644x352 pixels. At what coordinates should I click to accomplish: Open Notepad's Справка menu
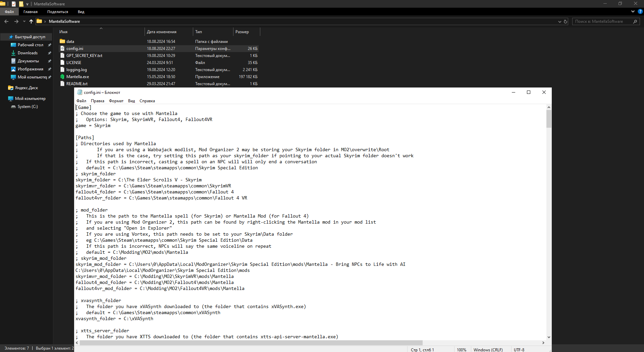pyautogui.click(x=147, y=101)
